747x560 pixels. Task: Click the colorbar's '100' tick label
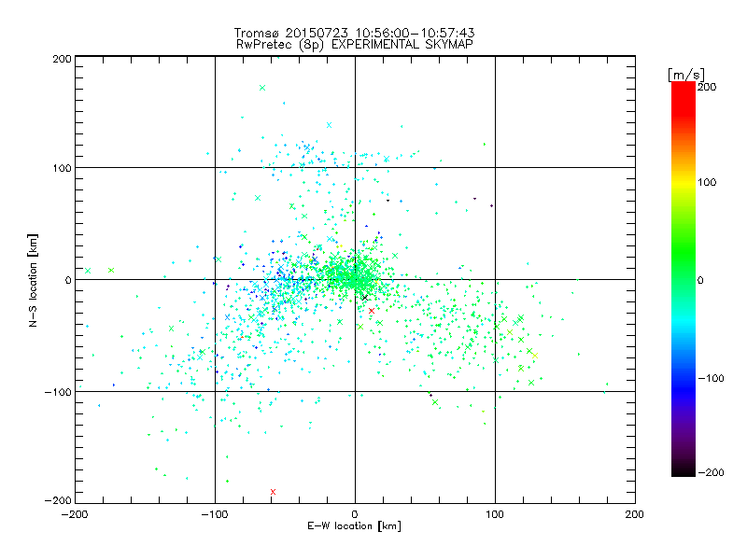pyautogui.click(x=707, y=182)
